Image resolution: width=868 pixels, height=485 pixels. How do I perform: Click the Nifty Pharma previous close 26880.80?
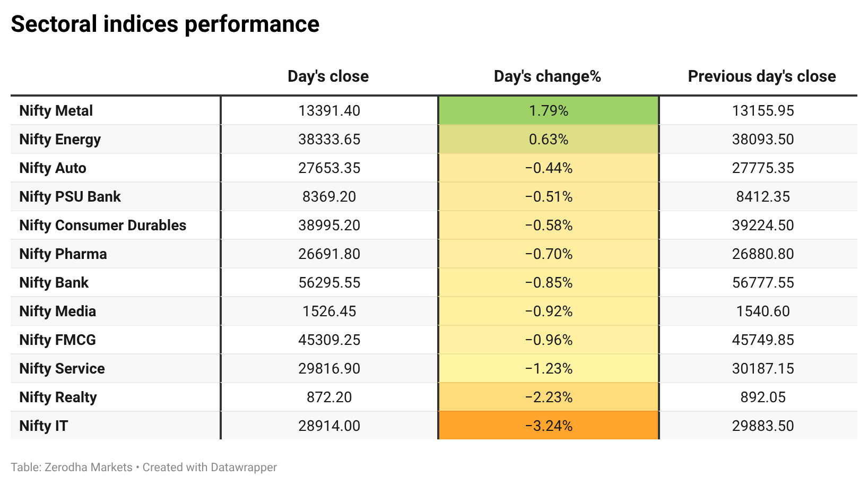(763, 254)
